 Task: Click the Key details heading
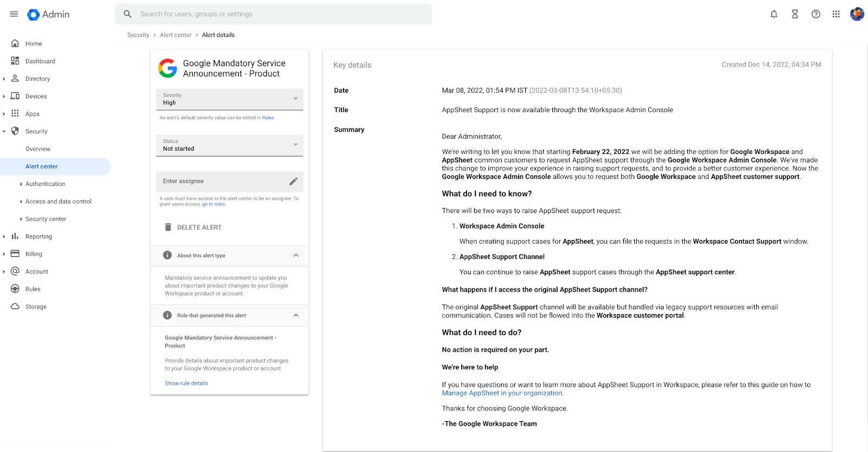pos(352,65)
